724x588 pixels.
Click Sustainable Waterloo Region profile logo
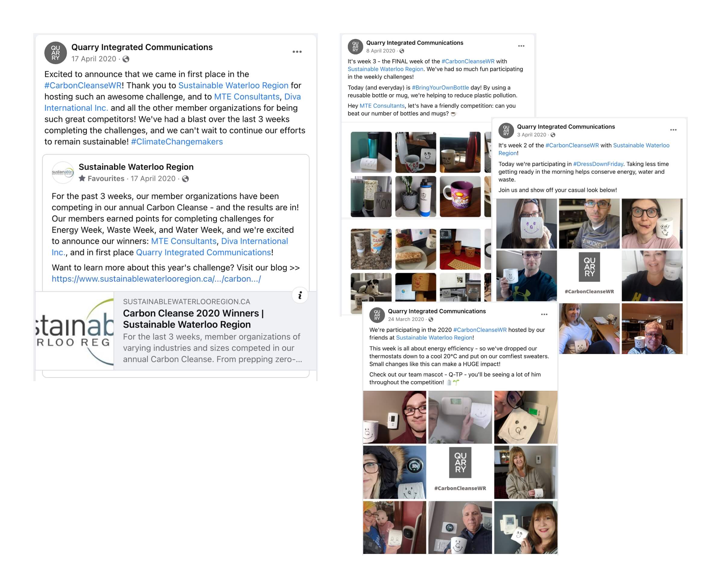62,172
